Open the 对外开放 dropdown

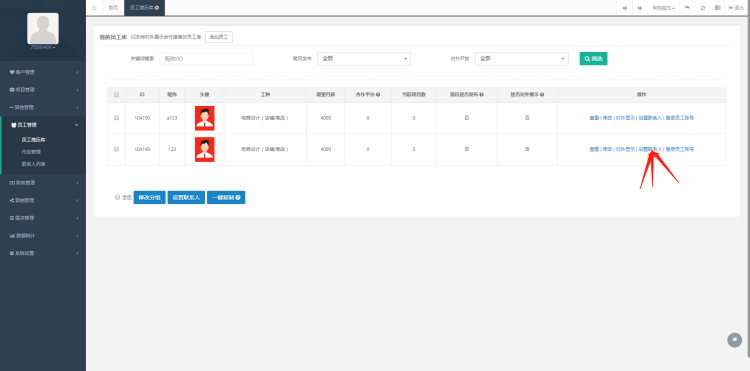(x=522, y=58)
